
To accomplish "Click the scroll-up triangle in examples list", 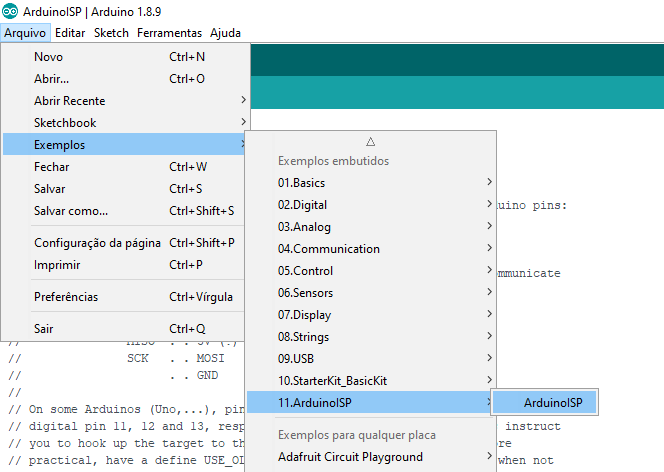I will [371, 142].
